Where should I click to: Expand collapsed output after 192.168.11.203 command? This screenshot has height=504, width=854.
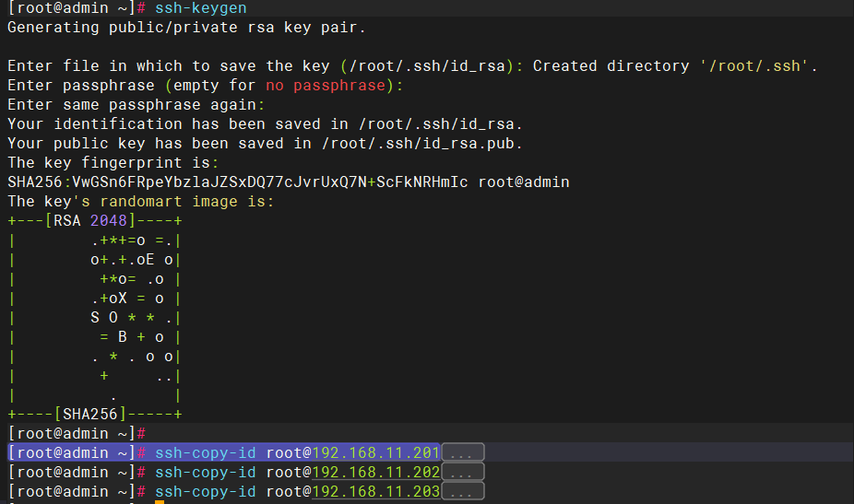pyautogui.click(x=462, y=491)
